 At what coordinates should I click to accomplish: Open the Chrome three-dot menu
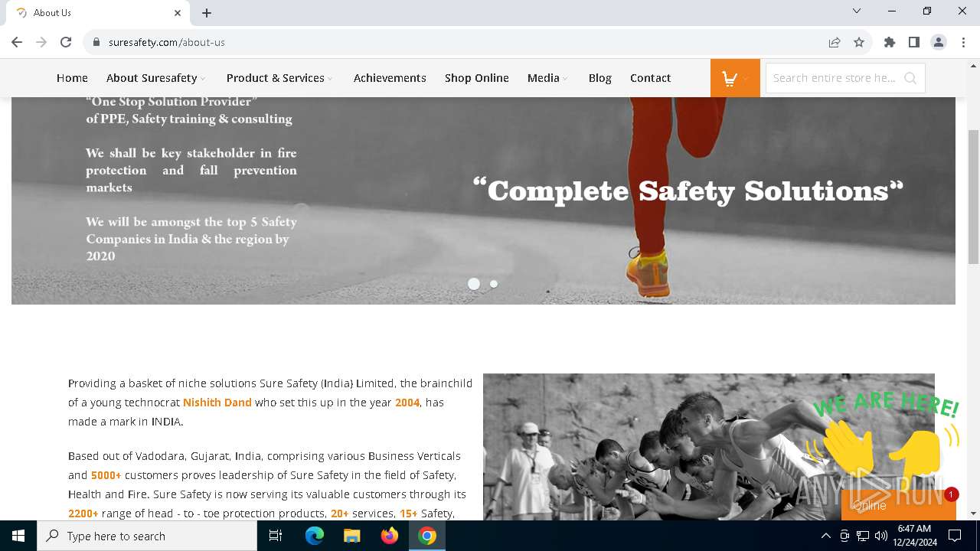pos(963,42)
